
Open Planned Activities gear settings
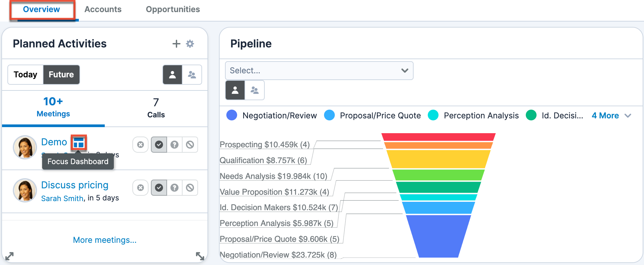(x=190, y=44)
